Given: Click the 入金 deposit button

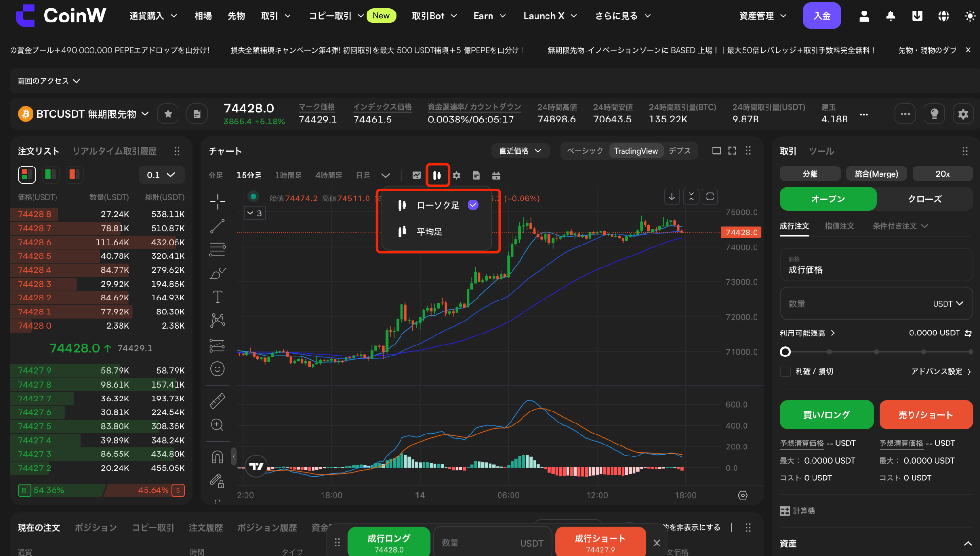Looking at the screenshot, I should click(x=822, y=16).
